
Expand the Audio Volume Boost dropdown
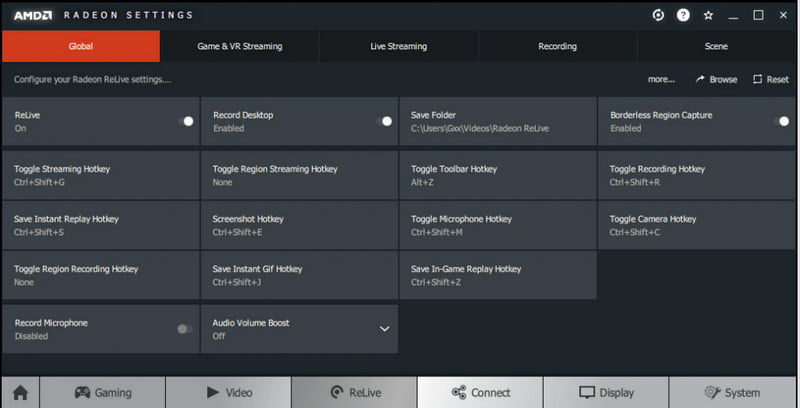coord(385,329)
